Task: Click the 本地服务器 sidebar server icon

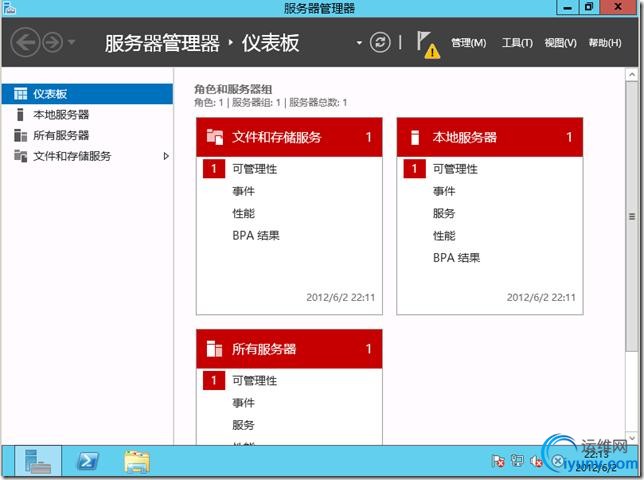Action: (x=20, y=115)
